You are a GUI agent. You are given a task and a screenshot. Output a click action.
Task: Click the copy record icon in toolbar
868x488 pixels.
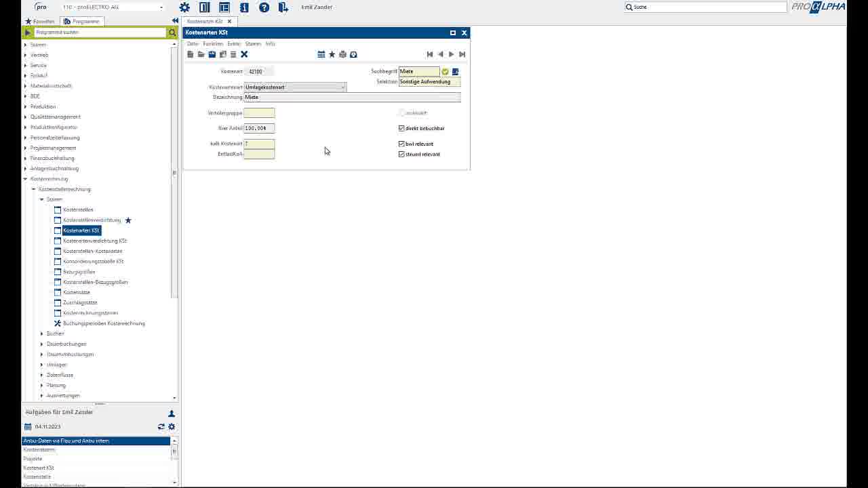tap(222, 54)
